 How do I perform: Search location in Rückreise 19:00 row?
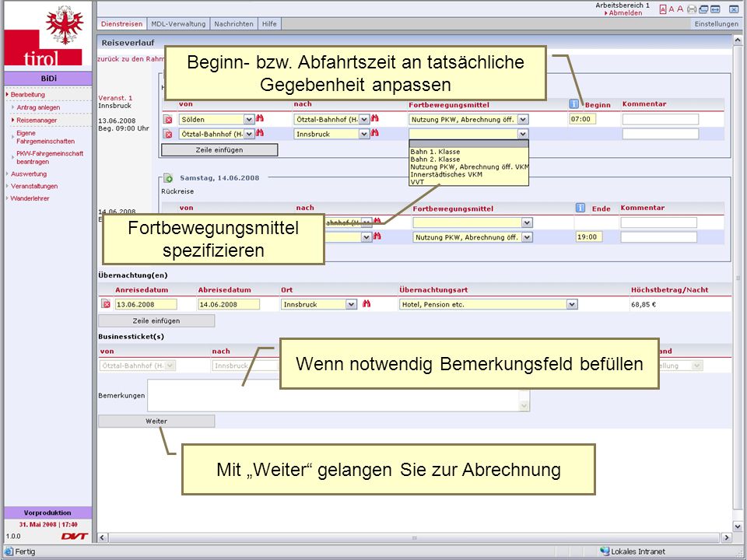(377, 236)
